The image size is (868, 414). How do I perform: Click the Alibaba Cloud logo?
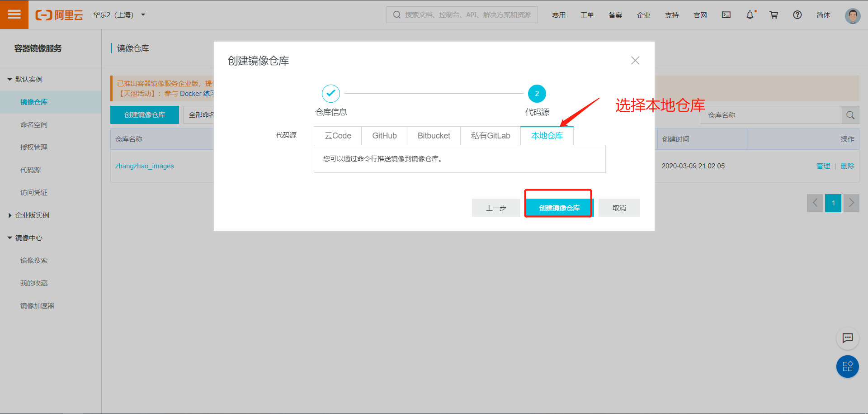pos(59,14)
